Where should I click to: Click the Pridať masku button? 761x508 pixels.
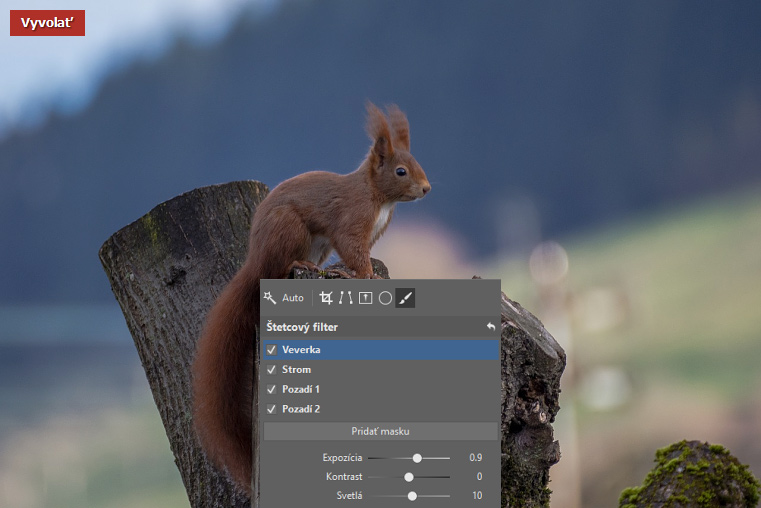(x=381, y=431)
